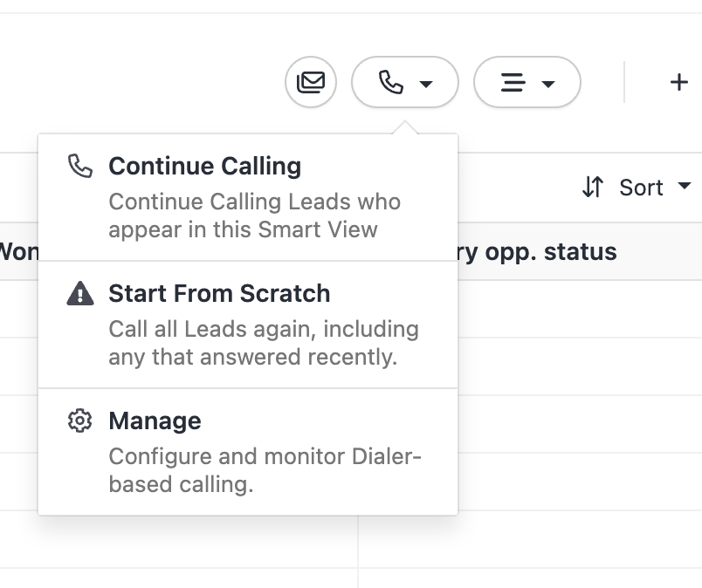The image size is (702, 588).
Task: Click the plus icon in the toolbar
Action: click(x=678, y=82)
